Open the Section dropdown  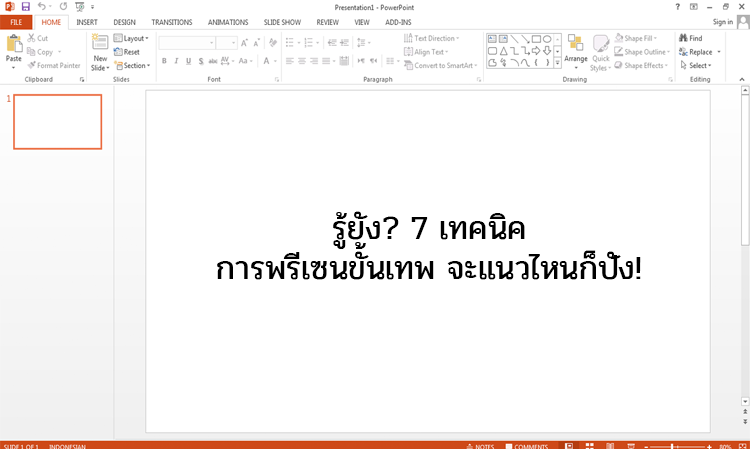(x=132, y=66)
